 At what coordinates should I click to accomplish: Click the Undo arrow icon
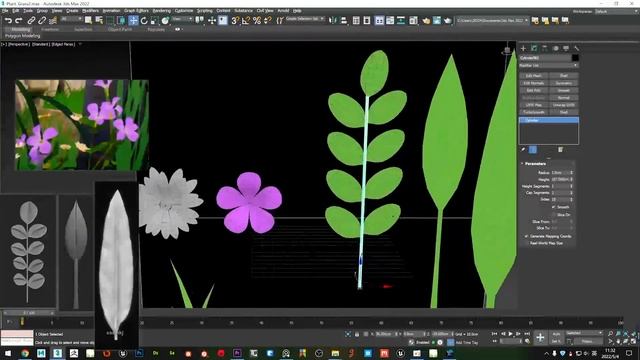(x=8, y=20)
